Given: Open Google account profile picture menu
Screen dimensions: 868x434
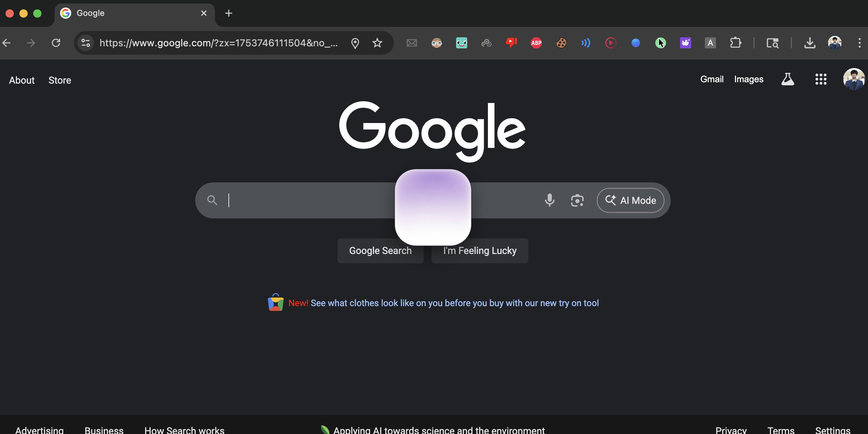Looking at the screenshot, I should (x=853, y=79).
